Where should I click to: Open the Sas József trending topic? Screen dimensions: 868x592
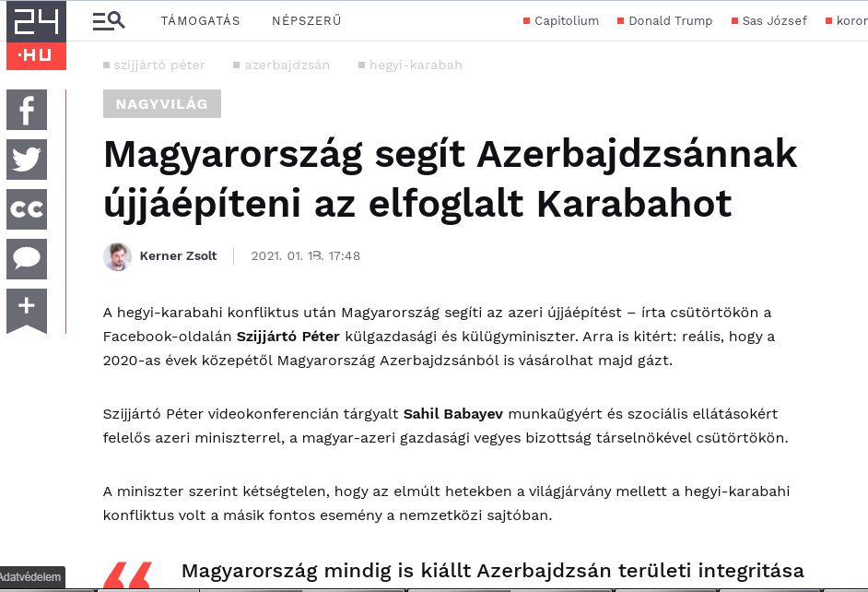coord(768,21)
